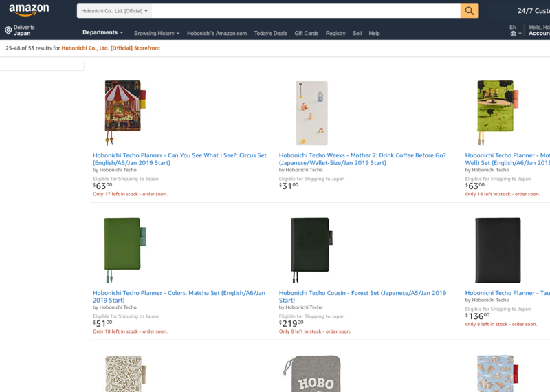Open the Registry page
Viewport: 550px width, 392px height.
tap(335, 33)
